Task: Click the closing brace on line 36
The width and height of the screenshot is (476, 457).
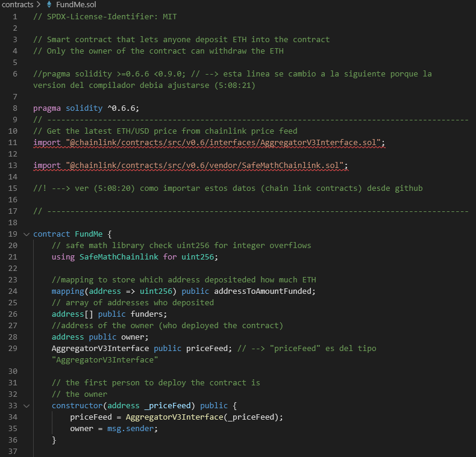Action: pos(54,440)
